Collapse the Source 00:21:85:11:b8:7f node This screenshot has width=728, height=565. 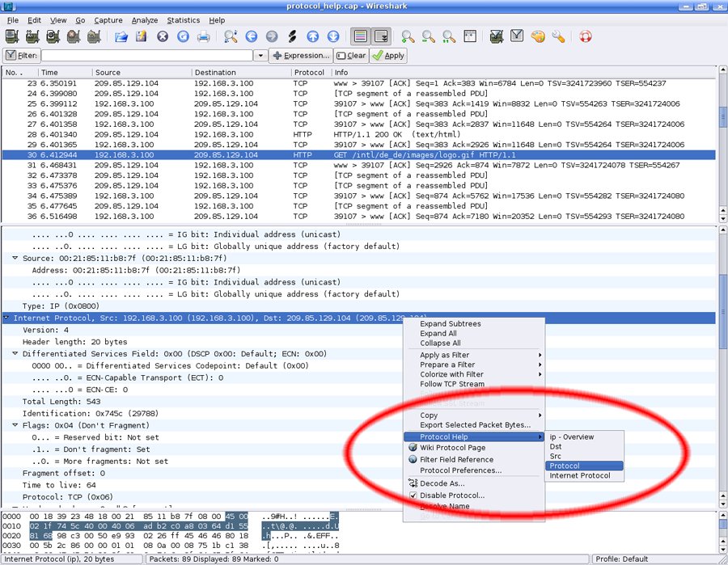coord(15,258)
